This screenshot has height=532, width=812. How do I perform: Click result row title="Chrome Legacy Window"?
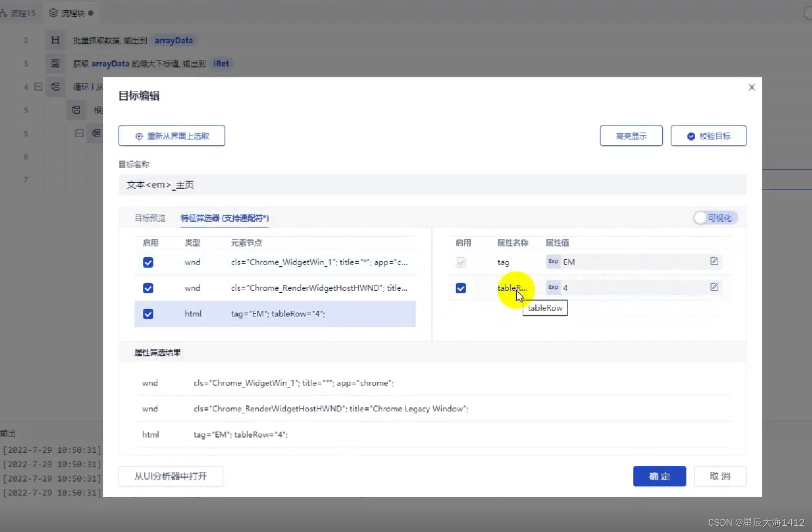432,409
